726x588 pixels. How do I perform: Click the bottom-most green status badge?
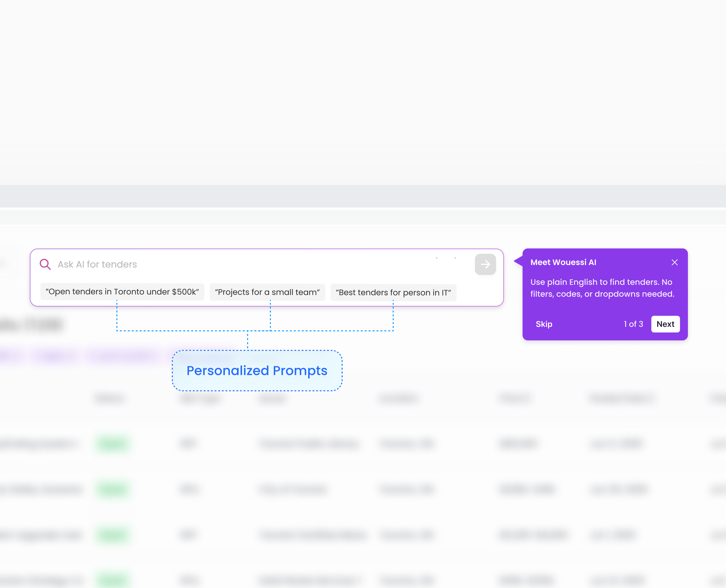[113, 580]
